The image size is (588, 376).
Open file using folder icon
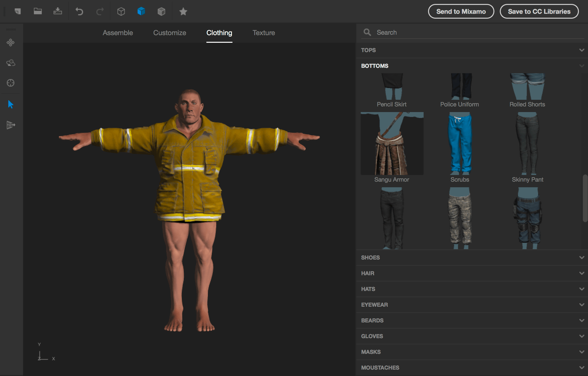tap(38, 11)
